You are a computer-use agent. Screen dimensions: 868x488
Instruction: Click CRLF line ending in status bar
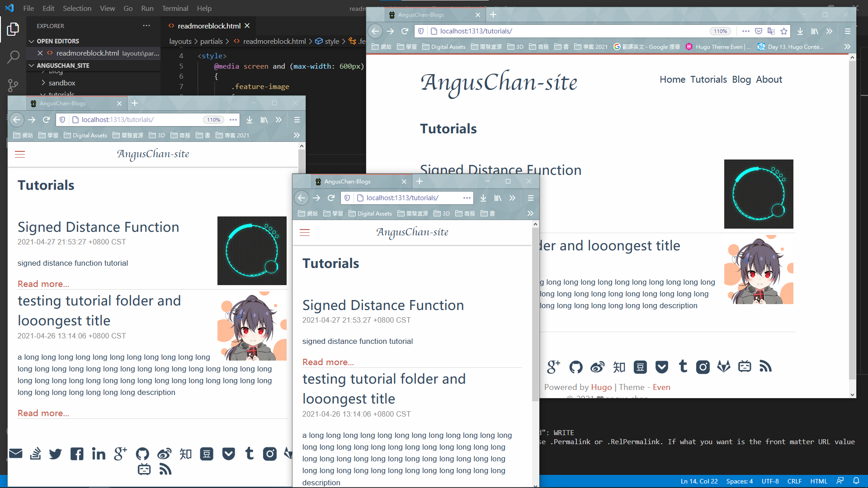pos(794,481)
